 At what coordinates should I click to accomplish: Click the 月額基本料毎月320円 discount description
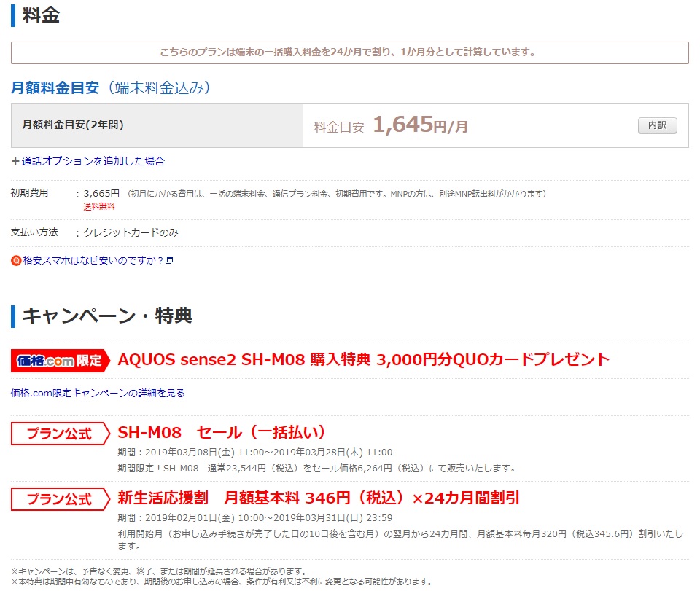pyautogui.click(x=400, y=540)
